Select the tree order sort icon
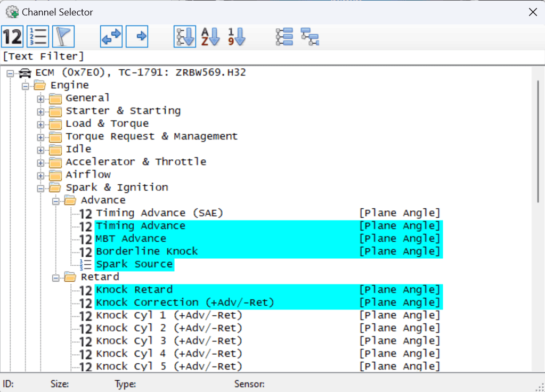 pos(185,37)
